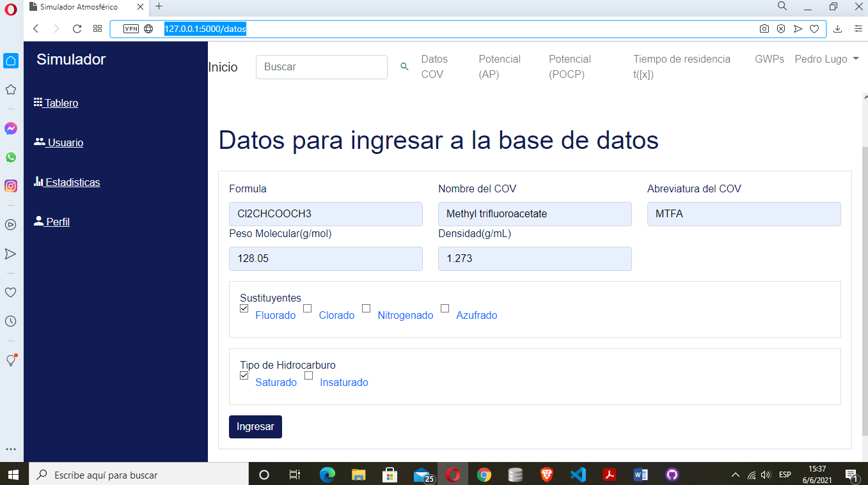Expand the Pedro Lugo user dropdown
The width and height of the screenshot is (868, 485).
pyautogui.click(x=826, y=59)
